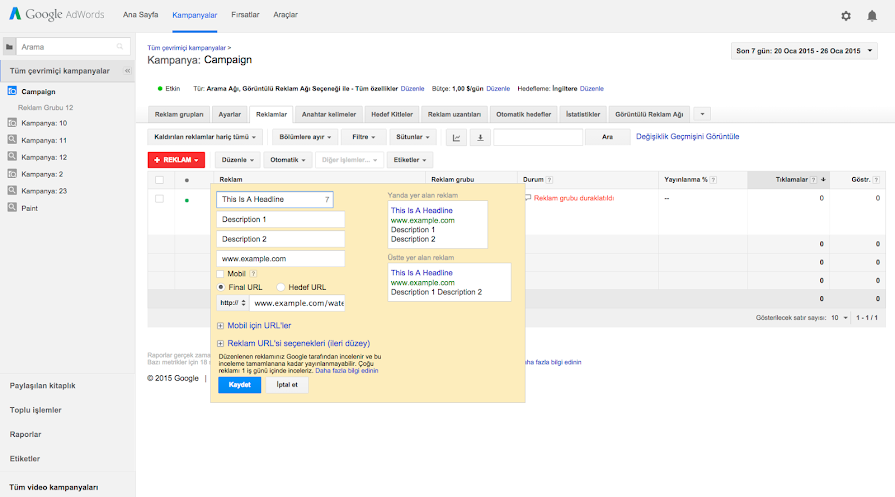Open Fırsatlar in the top menu
895x497 pixels.
tap(245, 15)
